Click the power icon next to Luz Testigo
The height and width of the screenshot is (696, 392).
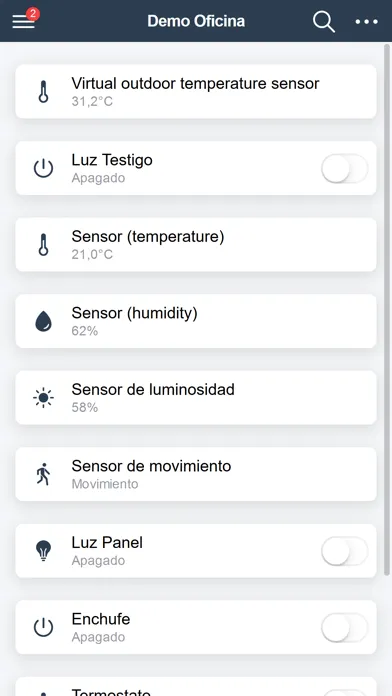coord(43,168)
